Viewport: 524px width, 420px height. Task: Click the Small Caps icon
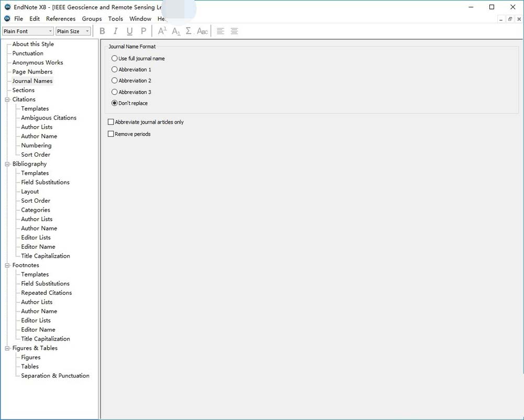(202, 31)
